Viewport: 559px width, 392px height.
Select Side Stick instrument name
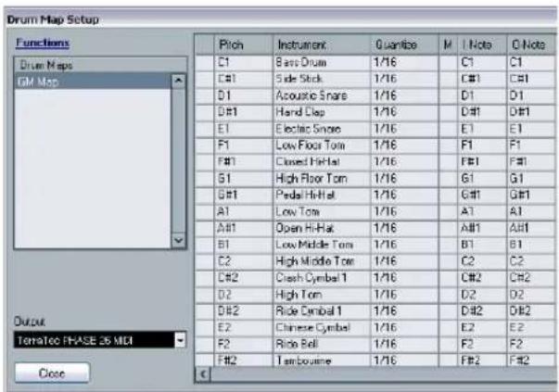coord(299,79)
